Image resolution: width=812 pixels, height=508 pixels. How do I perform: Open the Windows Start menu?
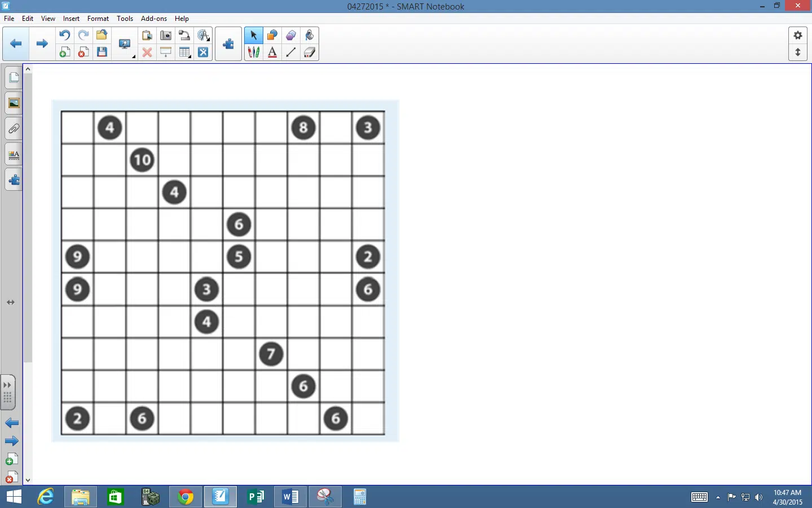pos(14,497)
